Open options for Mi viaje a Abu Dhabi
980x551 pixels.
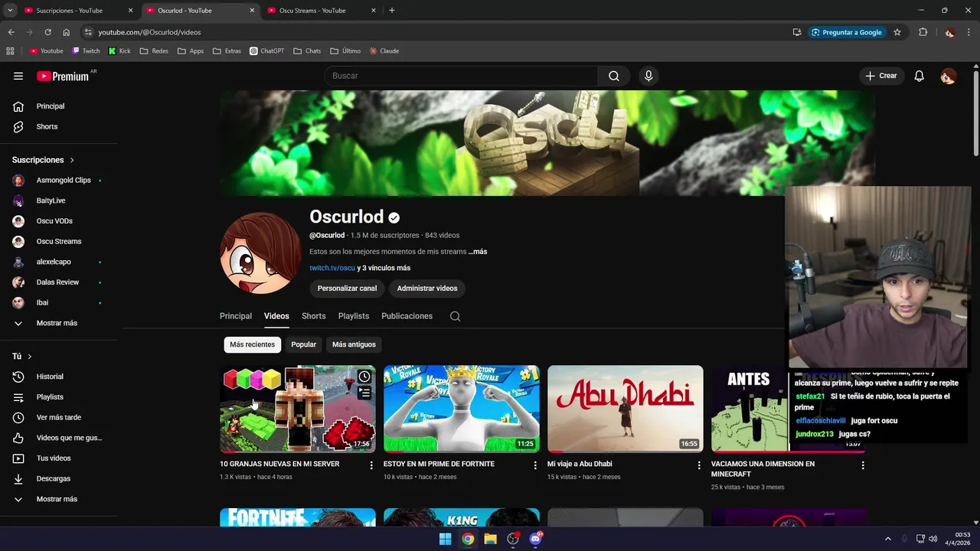coord(698,465)
